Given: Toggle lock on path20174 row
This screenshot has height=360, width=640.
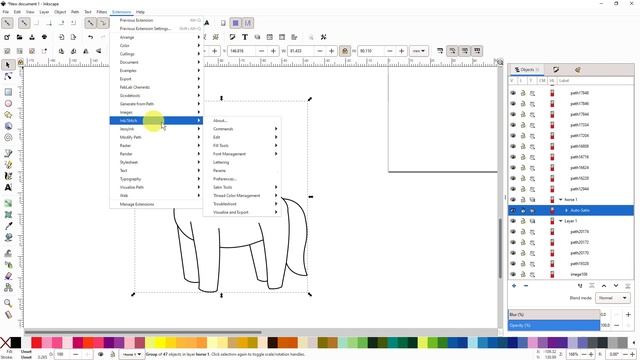Looking at the screenshot, I should (523, 231).
